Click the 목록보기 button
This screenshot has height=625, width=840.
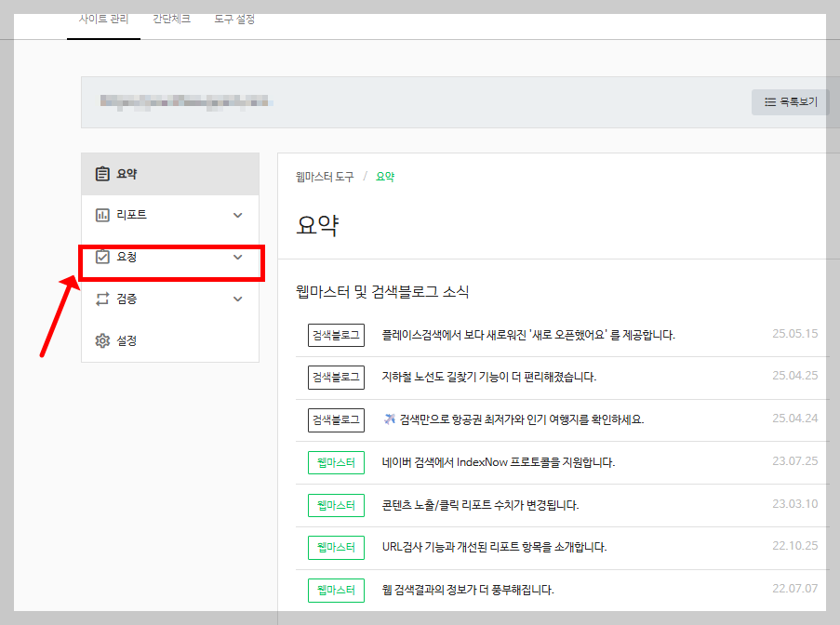tap(790, 101)
